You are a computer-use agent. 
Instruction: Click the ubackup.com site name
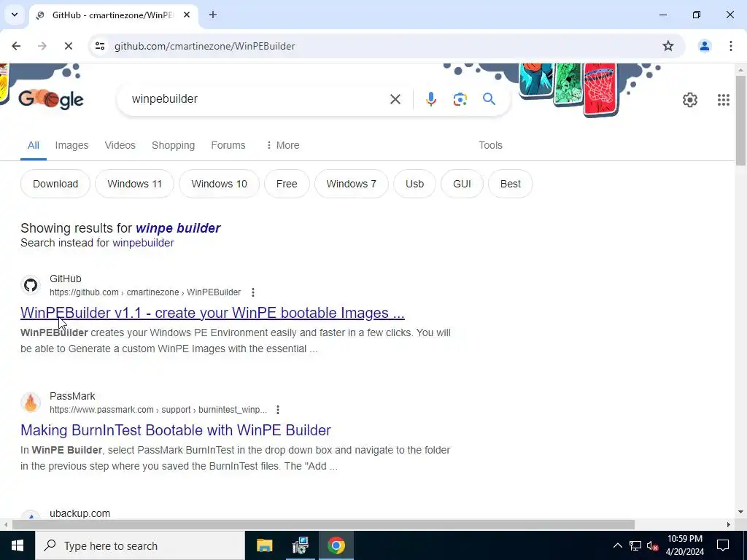click(80, 513)
